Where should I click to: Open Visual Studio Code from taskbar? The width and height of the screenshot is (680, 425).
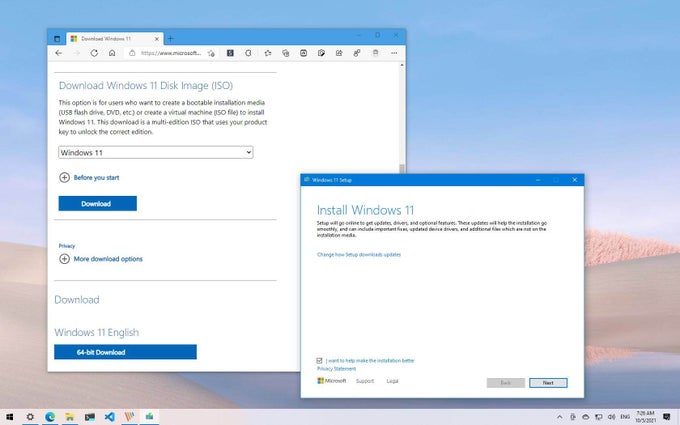coord(109,416)
